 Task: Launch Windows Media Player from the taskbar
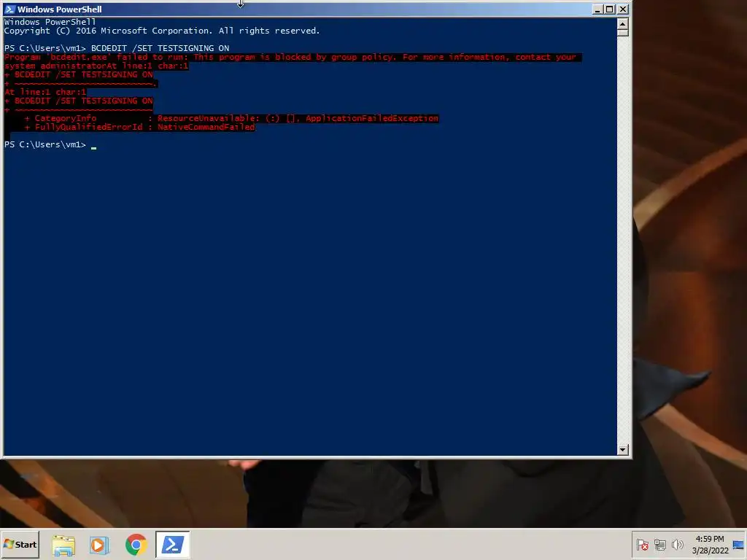coord(99,545)
